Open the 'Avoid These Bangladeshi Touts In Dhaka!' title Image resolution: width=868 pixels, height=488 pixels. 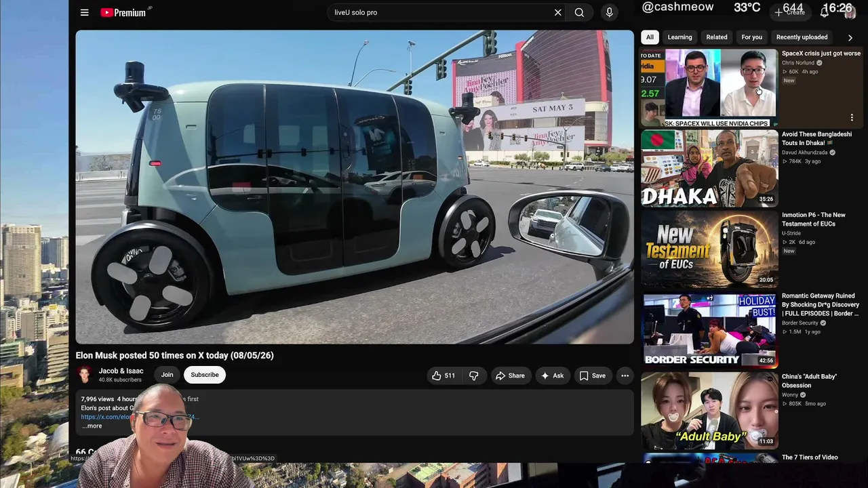(816, 138)
